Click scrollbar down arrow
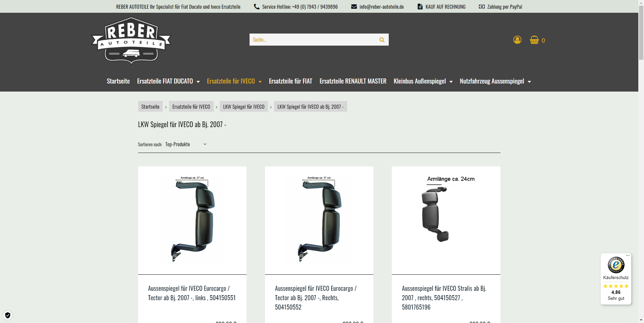This screenshot has width=644, height=323. (641, 320)
